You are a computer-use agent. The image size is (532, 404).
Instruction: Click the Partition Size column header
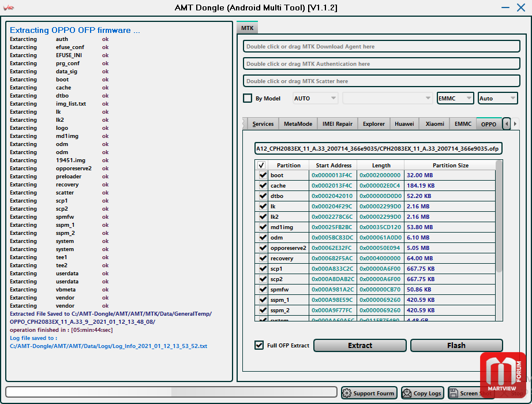pos(450,165)
